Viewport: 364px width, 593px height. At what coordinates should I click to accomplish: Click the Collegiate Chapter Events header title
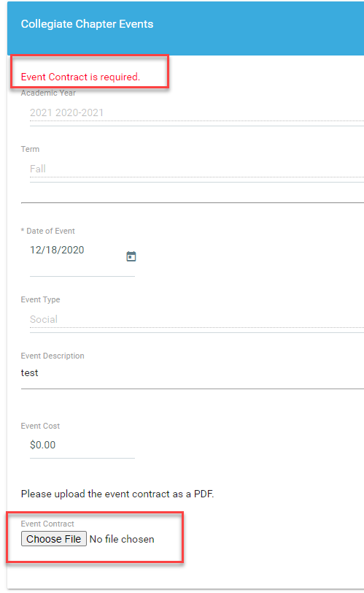87,24
